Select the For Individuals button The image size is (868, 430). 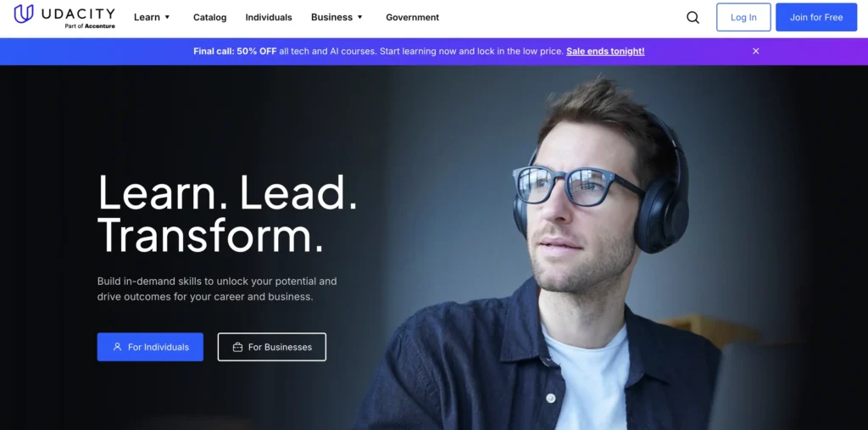point(150,347)
